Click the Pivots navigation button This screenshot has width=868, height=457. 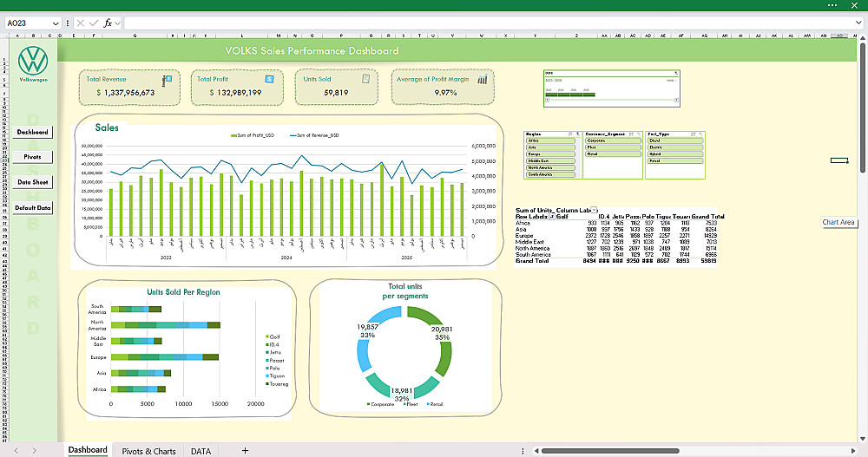[33, 157]
